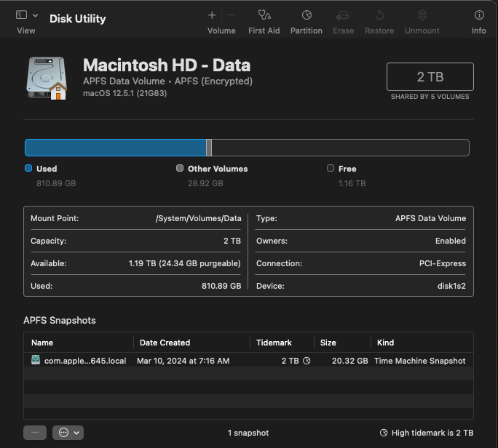Viewport: 498px width, 448px height.
Task: Click the Disk Utility window title
Action: coord(77,19)
